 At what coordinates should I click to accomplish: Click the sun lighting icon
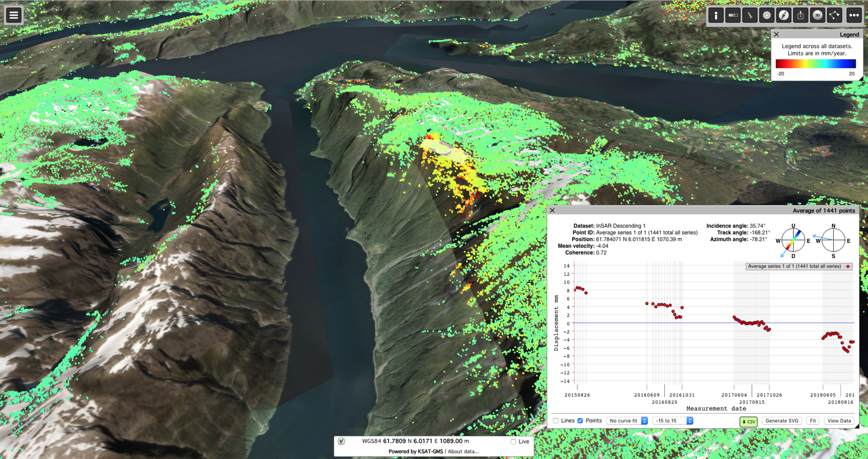click(766, 16)
